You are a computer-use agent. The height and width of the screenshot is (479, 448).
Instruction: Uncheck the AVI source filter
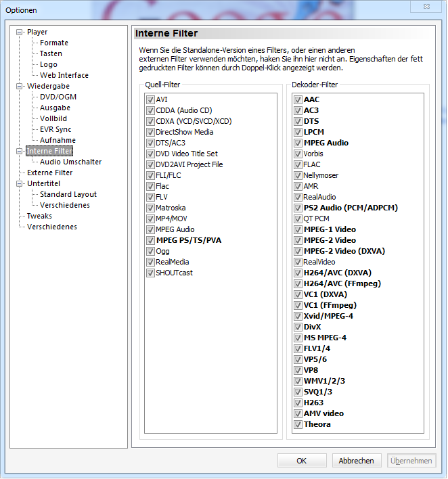[150, 100]
